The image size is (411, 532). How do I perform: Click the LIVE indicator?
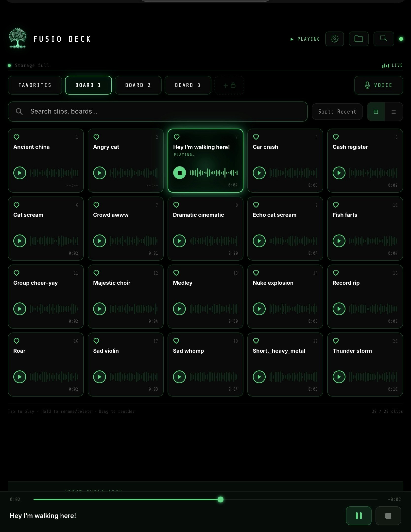(393, 65)
